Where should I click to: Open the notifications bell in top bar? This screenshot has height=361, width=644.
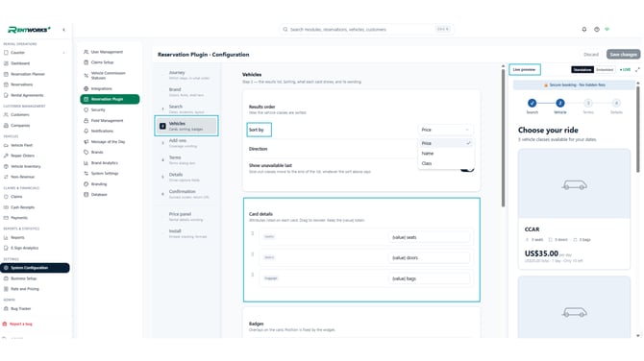coord(584,29)
